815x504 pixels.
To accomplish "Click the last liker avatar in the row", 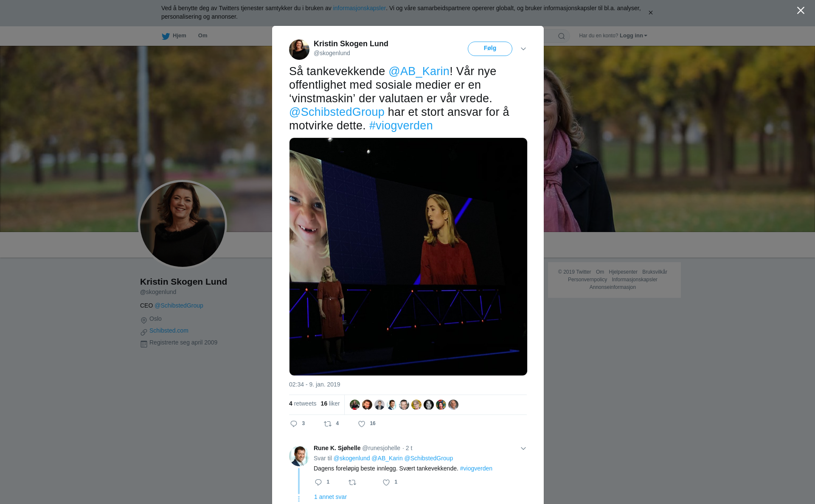I will (453, 405).
